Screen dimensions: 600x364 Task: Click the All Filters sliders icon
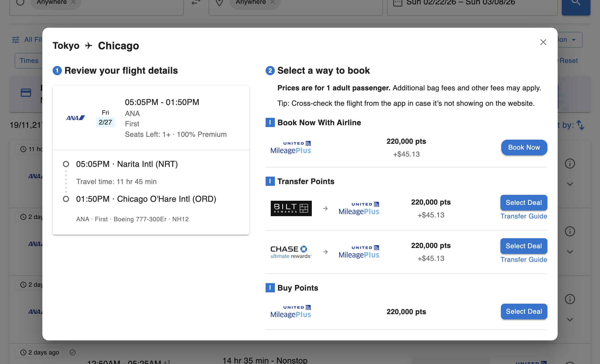tap(16, 40)
